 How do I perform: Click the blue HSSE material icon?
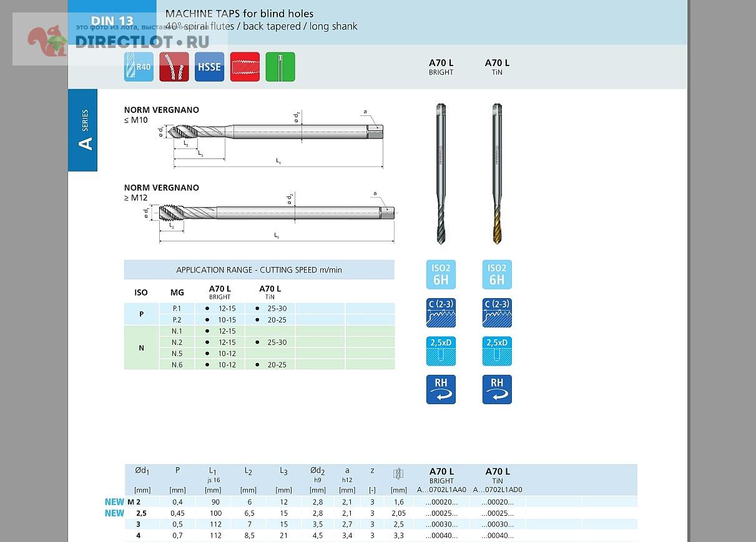[x=209, y=67]
